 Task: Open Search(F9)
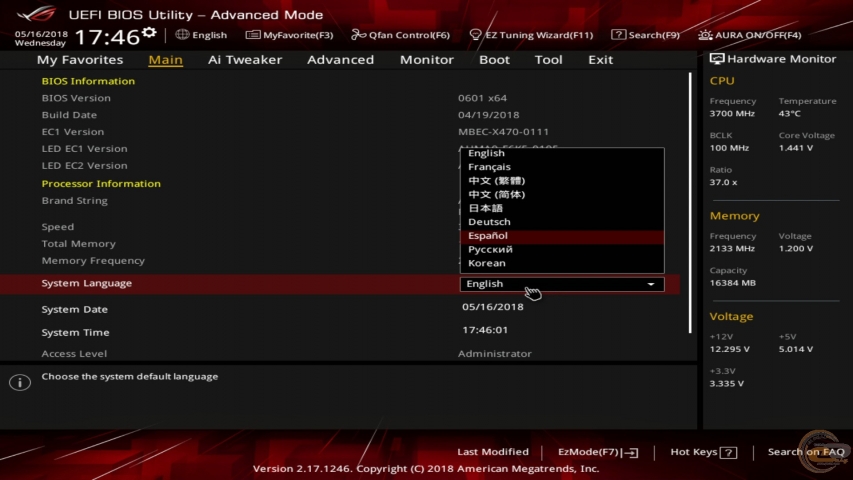point(645,35)
